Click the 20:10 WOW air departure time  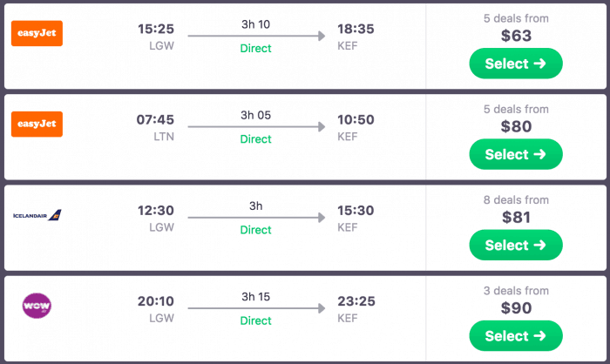pyautogui.click(x=157, y=301)
